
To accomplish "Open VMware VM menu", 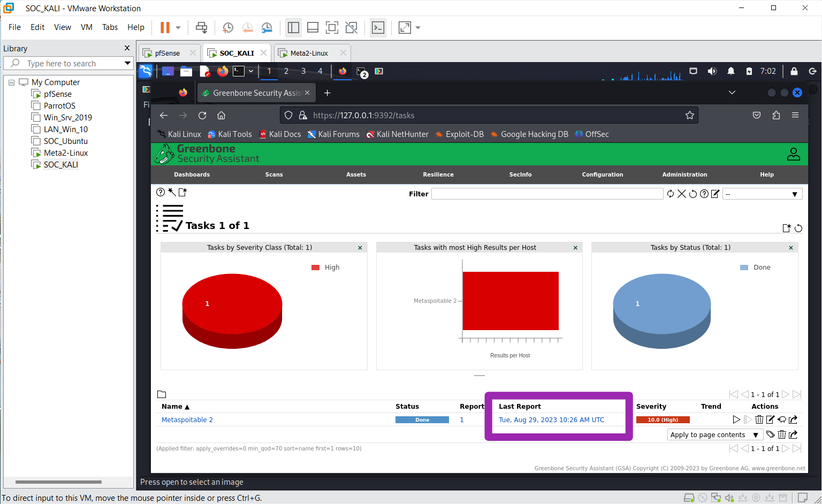I will click(x=87, y=27).
